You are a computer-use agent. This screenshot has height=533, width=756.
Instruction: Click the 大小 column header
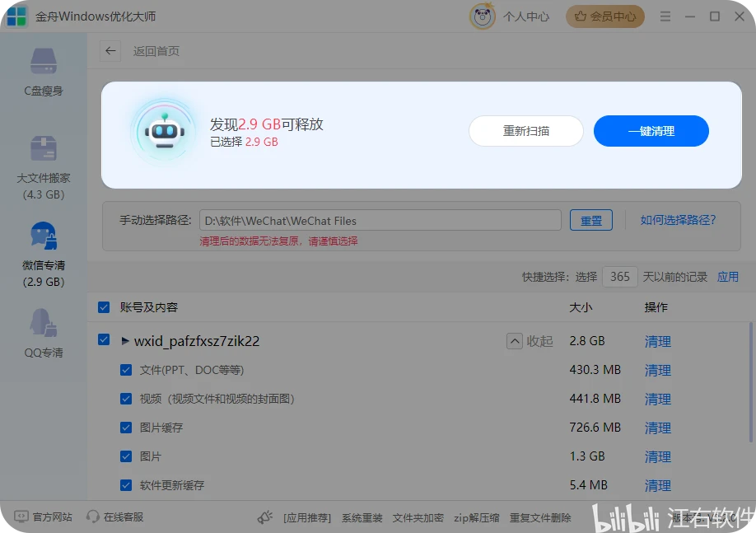point(581,307)
